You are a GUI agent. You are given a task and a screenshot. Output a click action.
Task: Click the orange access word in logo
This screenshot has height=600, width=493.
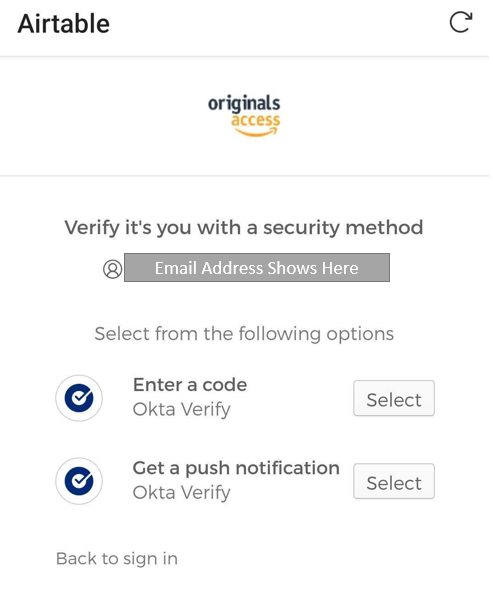(x=255, y=119)
